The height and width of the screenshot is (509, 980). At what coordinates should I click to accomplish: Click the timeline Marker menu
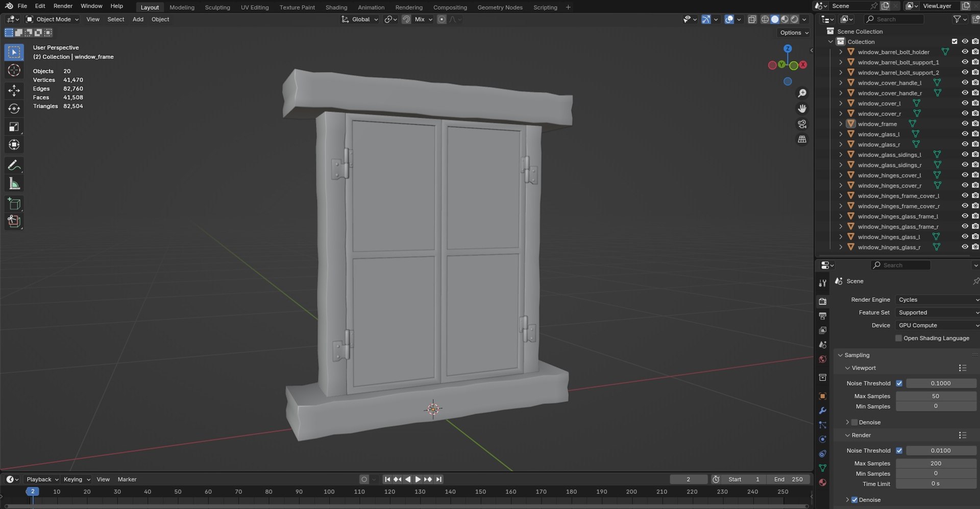tap(127, 479)
